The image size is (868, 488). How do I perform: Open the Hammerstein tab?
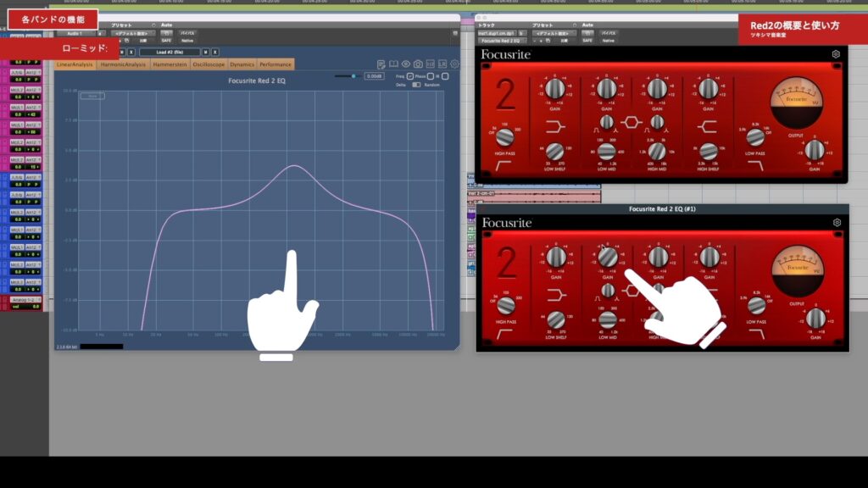click(170, 64)
